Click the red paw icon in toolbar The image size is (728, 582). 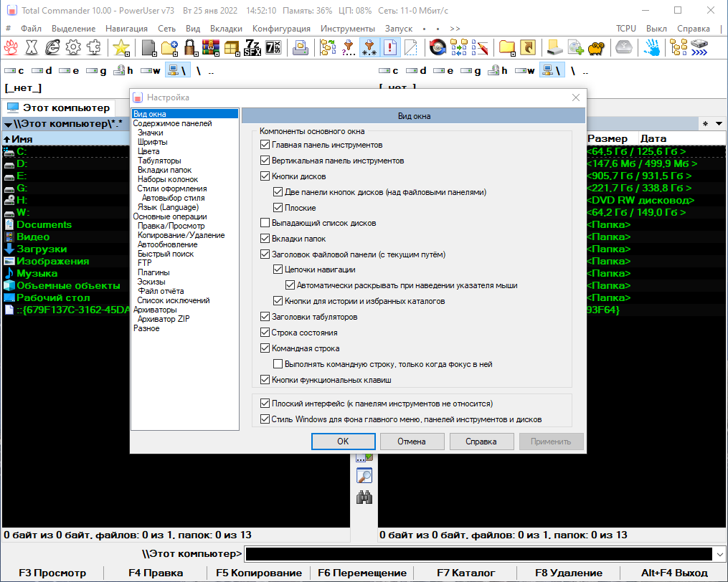coord(11,47)
